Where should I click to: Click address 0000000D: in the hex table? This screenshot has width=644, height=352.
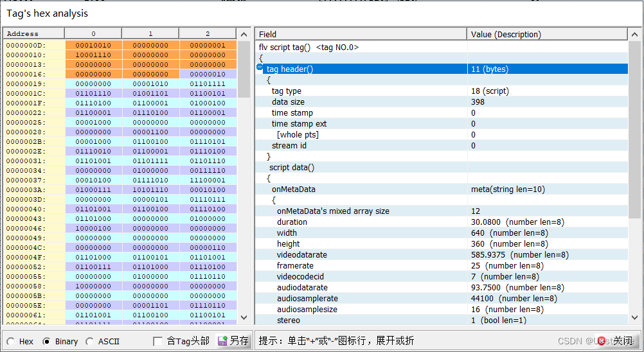[26, 45]
